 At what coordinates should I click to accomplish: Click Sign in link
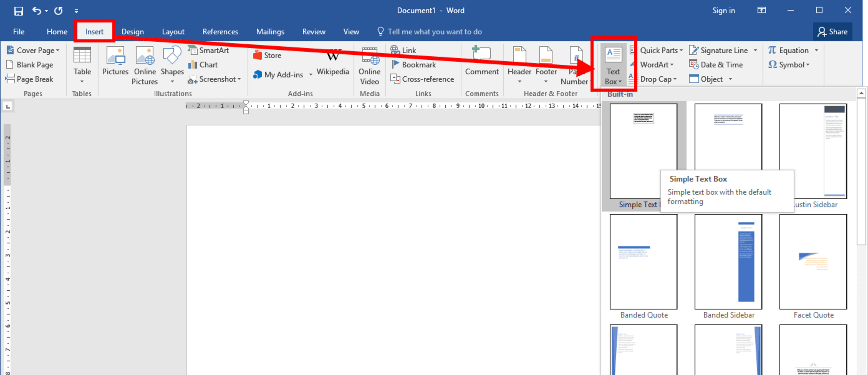pyautogui.click(x=723, y=11)
